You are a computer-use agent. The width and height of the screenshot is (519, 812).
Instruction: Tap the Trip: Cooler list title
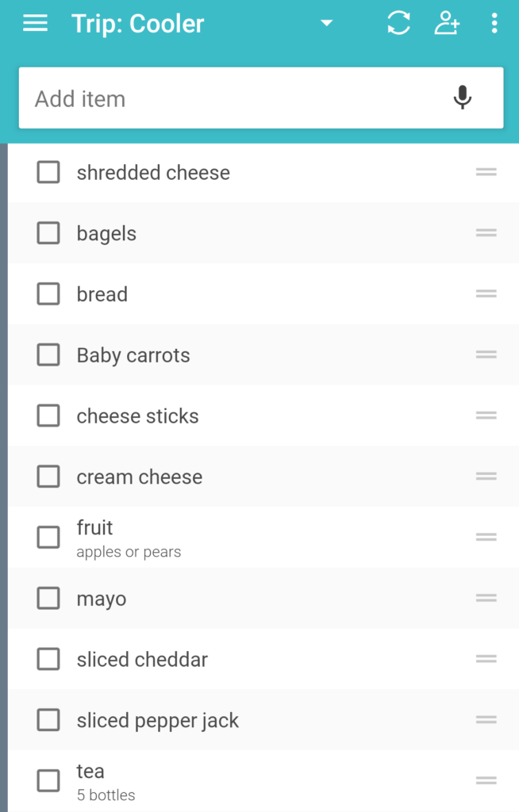(x=138, y=24)
